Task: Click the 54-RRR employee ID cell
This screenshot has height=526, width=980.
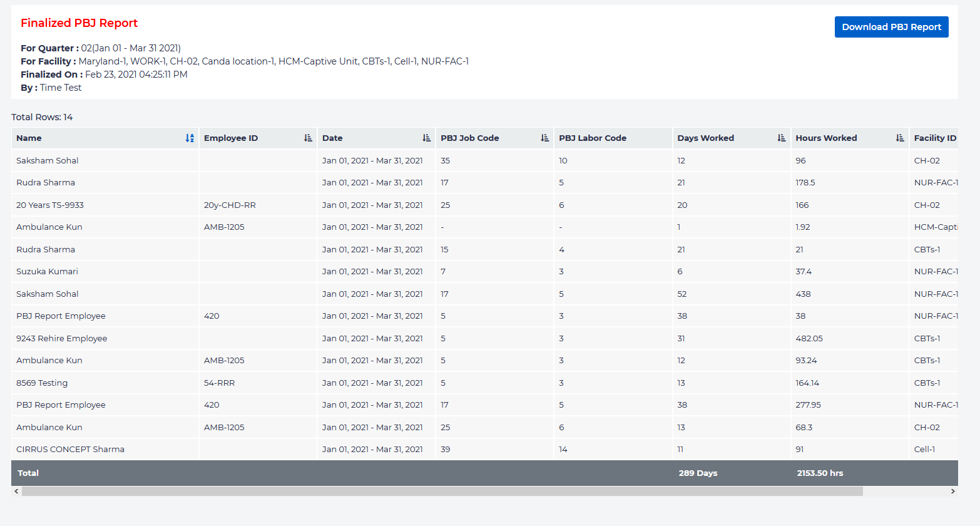Action: pyautogui.click(x=219, y=383)
